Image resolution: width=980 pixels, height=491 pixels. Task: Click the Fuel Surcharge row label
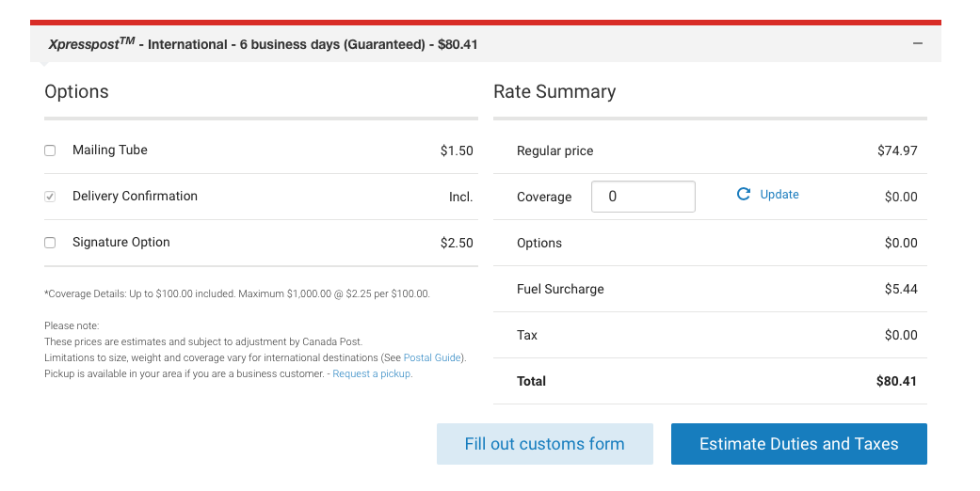click(560, 289)
